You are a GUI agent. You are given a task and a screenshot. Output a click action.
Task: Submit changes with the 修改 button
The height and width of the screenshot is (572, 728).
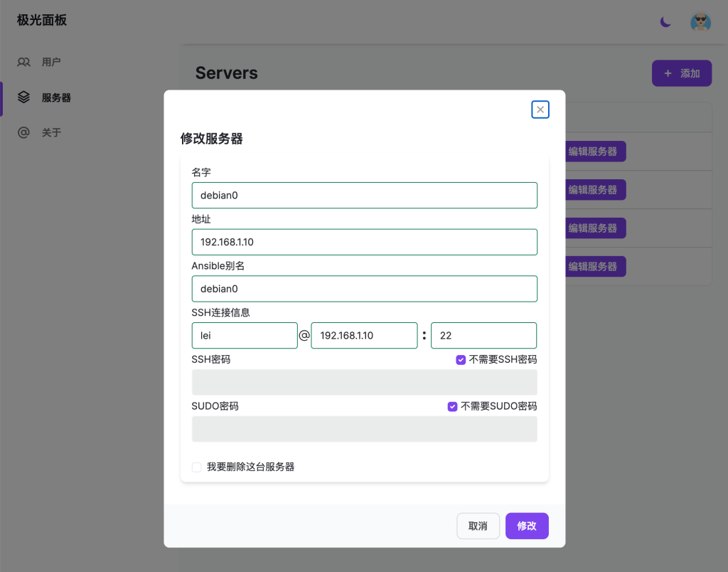[x=527, y=526]
